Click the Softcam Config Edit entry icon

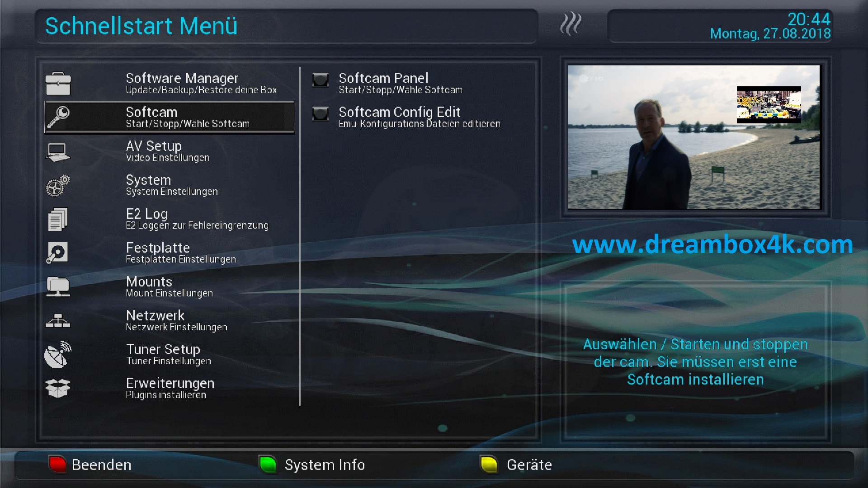[x=321, y=113]
